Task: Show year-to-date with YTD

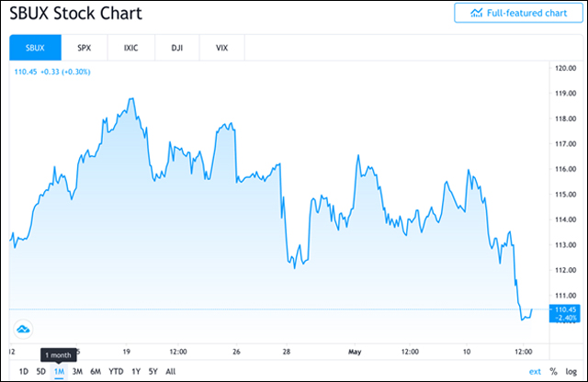Action: (116, 371)
